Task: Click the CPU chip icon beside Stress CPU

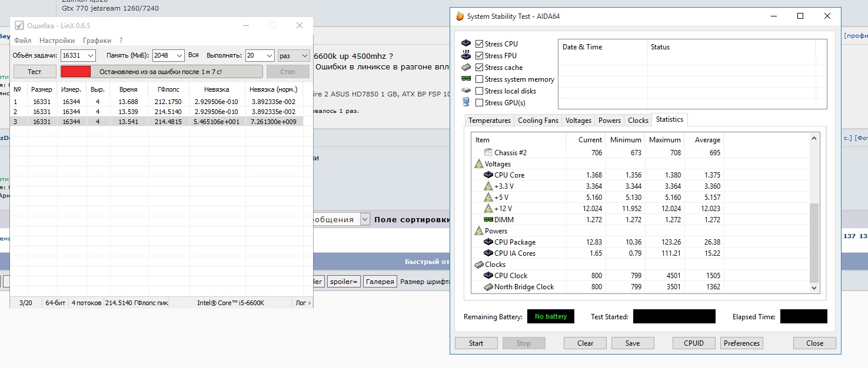Action: click(466, 44)
